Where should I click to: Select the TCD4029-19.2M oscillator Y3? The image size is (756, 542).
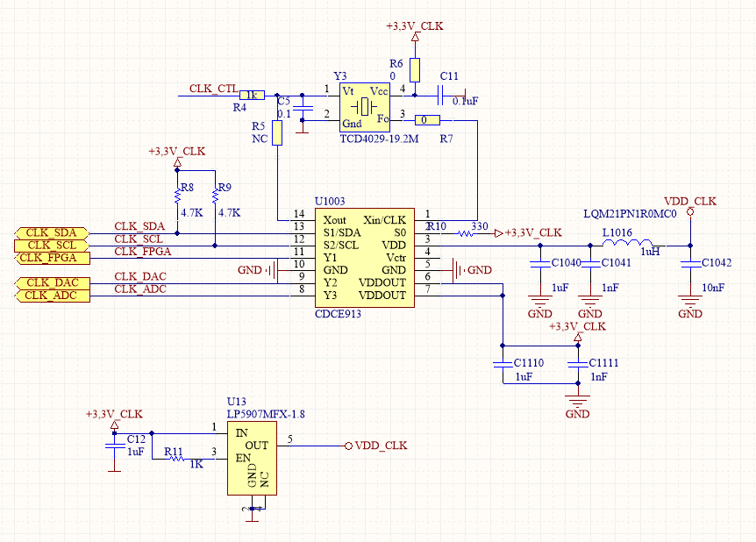[x=365, y=107]
